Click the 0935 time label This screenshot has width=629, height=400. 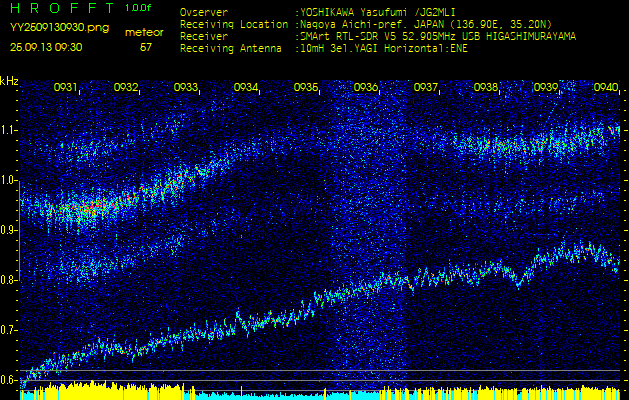click(x=306, y=88)
